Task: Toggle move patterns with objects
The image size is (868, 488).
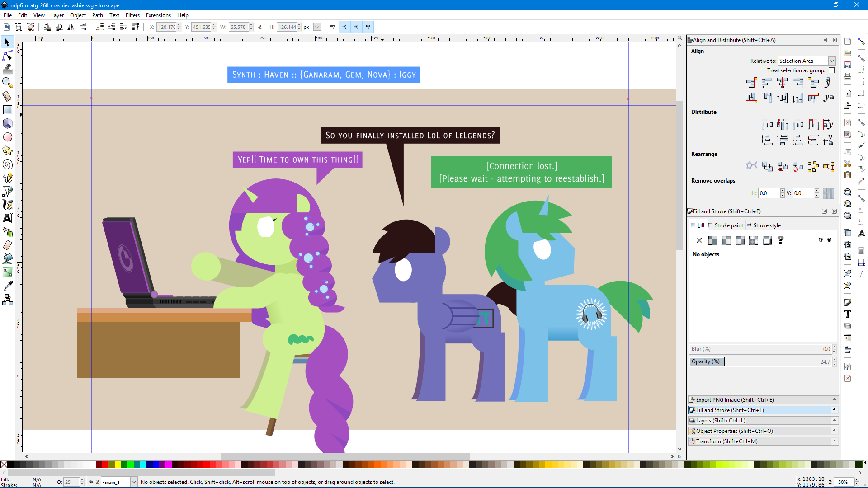Action: [x=368, y=27]
